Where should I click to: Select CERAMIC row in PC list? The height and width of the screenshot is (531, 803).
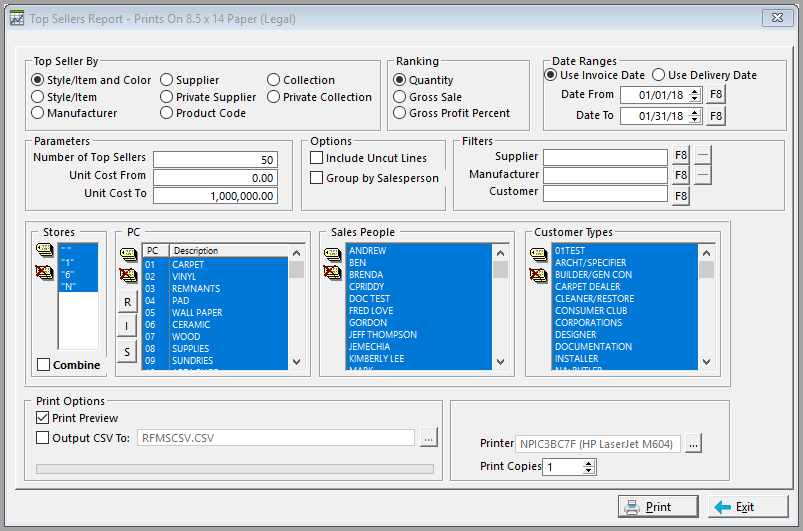215,325
